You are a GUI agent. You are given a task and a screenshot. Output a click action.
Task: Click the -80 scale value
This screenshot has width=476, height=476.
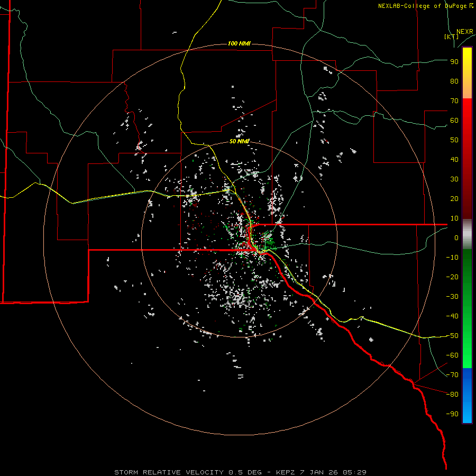(x=452, y=395)
